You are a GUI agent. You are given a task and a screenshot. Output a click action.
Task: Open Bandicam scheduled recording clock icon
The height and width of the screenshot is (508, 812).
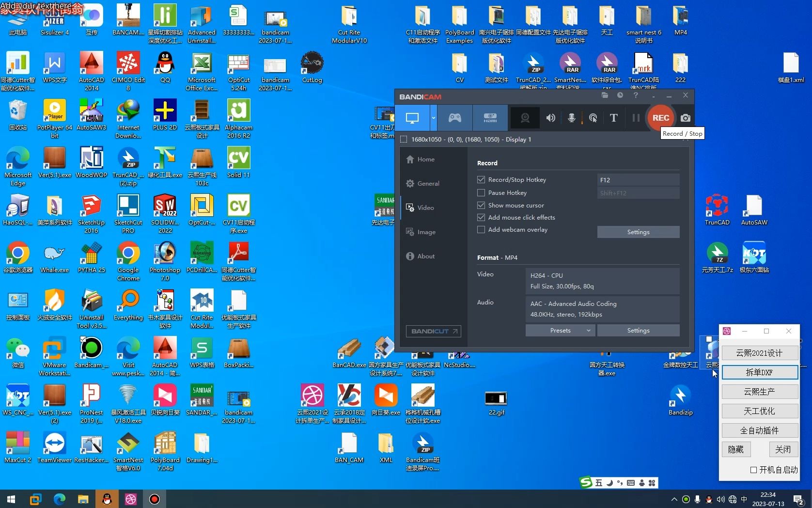(x=620, y=95)
